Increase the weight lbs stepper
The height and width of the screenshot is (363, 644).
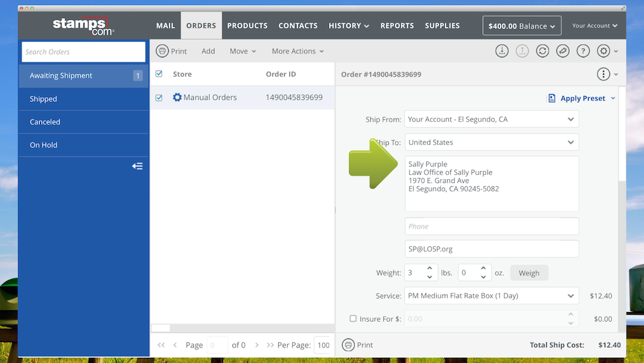pos(430,268)
